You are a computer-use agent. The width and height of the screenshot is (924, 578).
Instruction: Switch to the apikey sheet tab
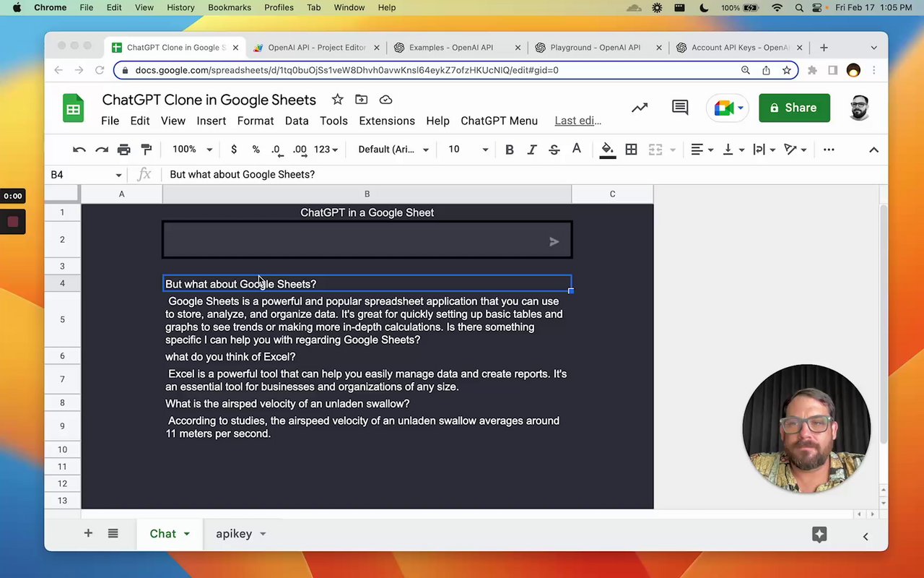[234, 534]
